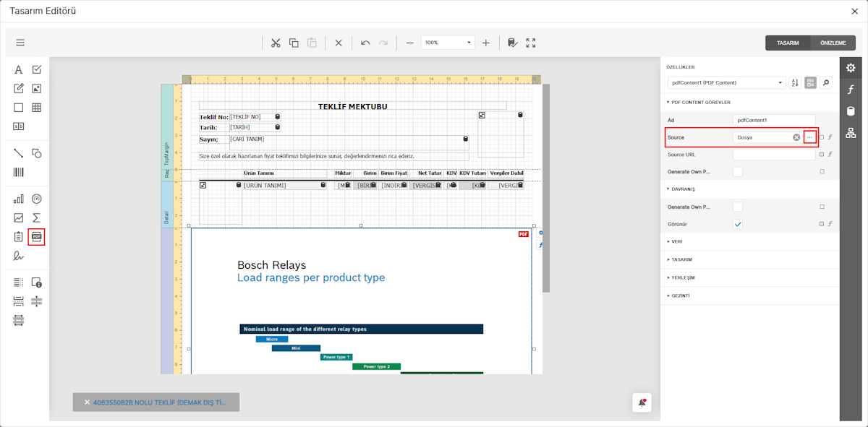The image size is (868, 427).
Task: Select the Picture Box toolbox control
Action: [x=37, y=89]
